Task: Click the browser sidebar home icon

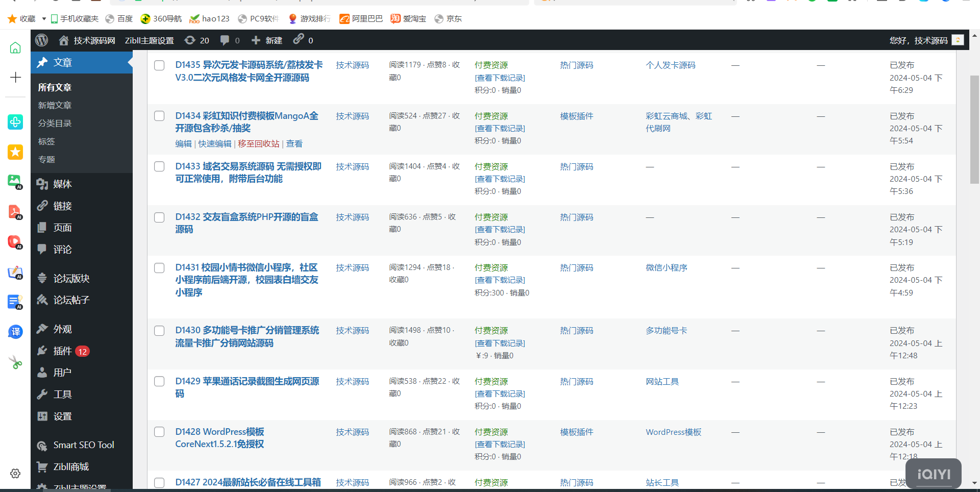Action: click(15, 48)
